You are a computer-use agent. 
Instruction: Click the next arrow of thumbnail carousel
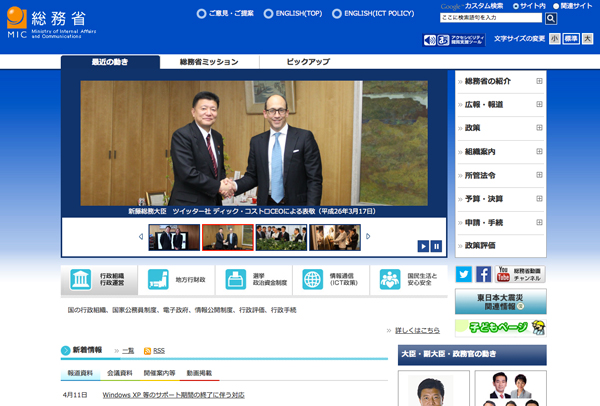[x=368, y=237]
